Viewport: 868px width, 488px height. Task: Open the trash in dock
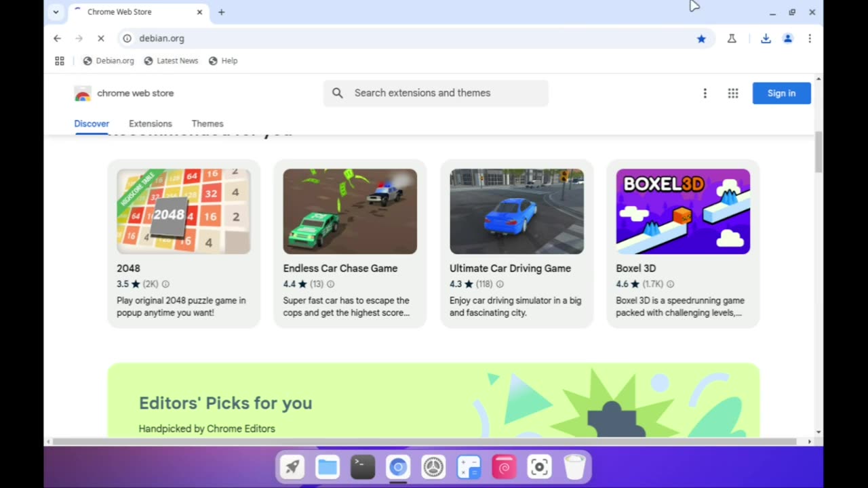[574, 467]
